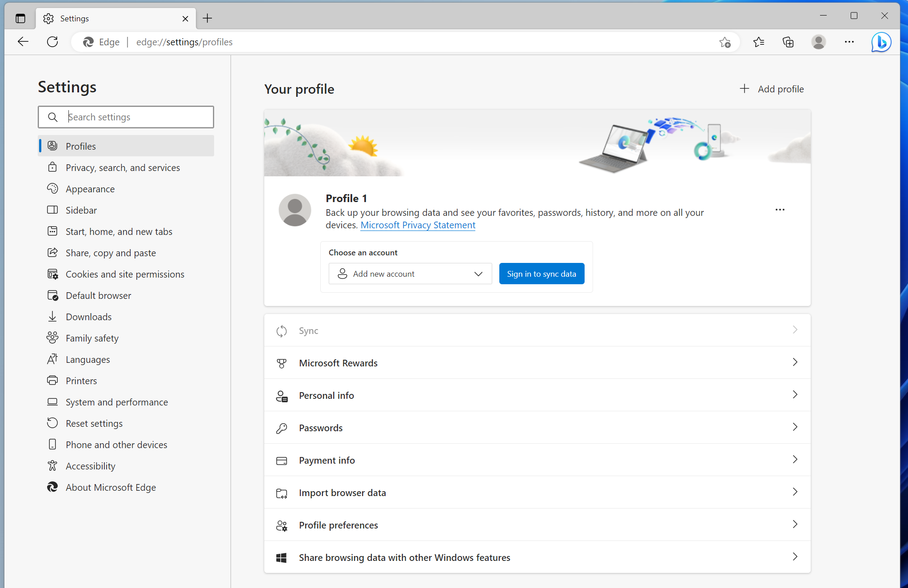
Task: Open the tab actions menu icon
Action: [x=20, y=18]
